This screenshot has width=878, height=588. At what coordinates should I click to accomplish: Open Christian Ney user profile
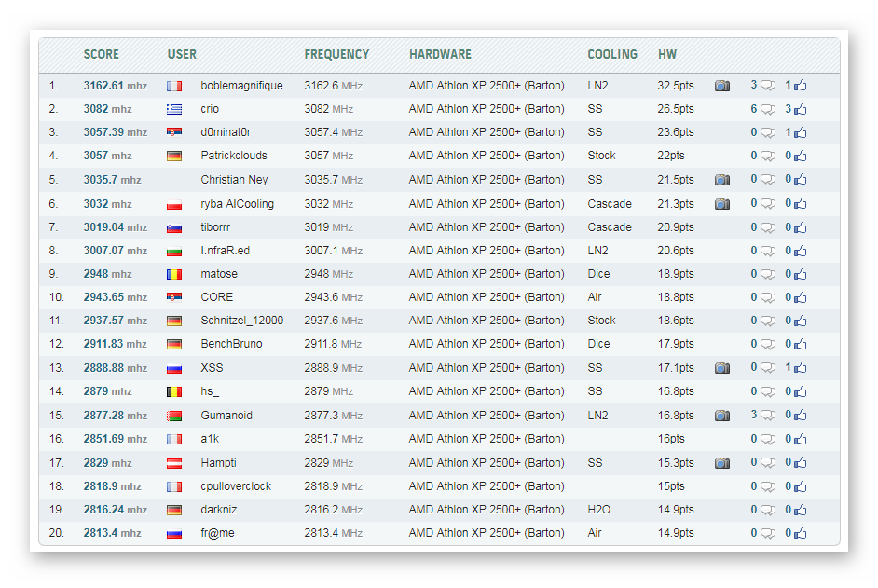click(234, 180)
